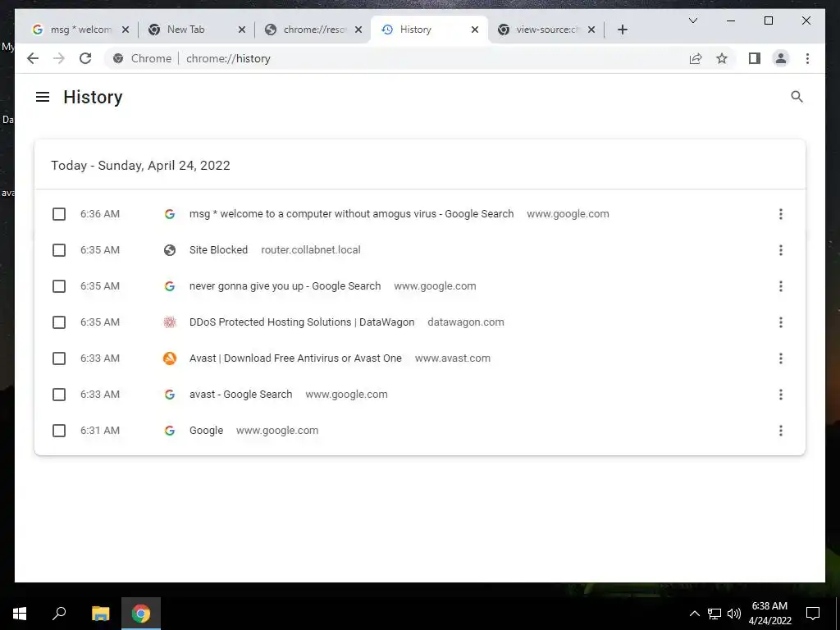
Task: Show hidden system tray icons
Action: pos(694,614)
